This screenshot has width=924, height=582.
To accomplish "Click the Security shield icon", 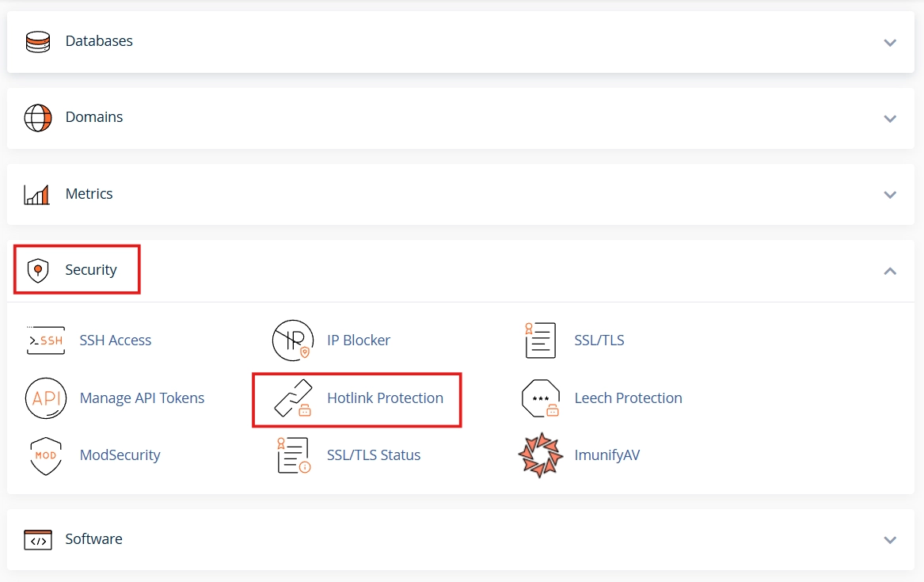I will pos(38,270).
